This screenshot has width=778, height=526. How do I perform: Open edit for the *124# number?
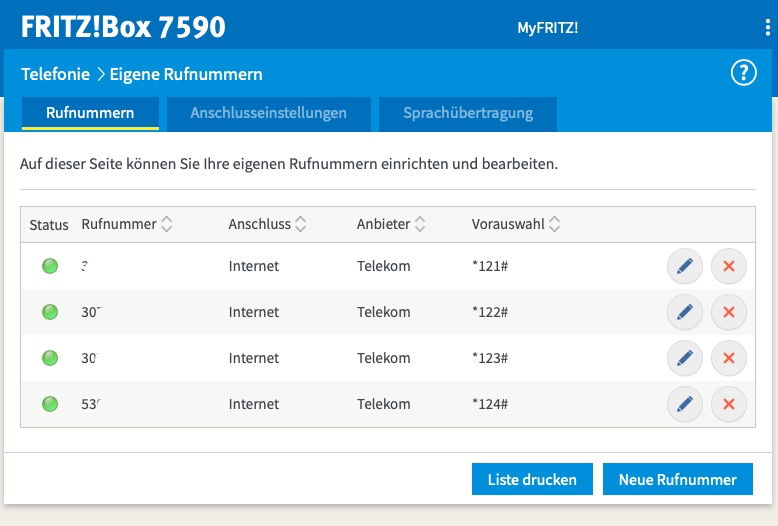point(684,404)
